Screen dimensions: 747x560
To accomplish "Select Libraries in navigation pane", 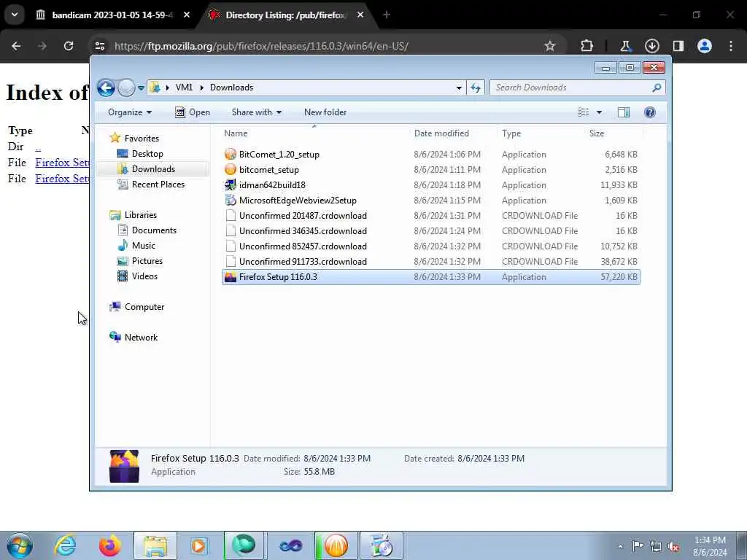I will point(141,215).
